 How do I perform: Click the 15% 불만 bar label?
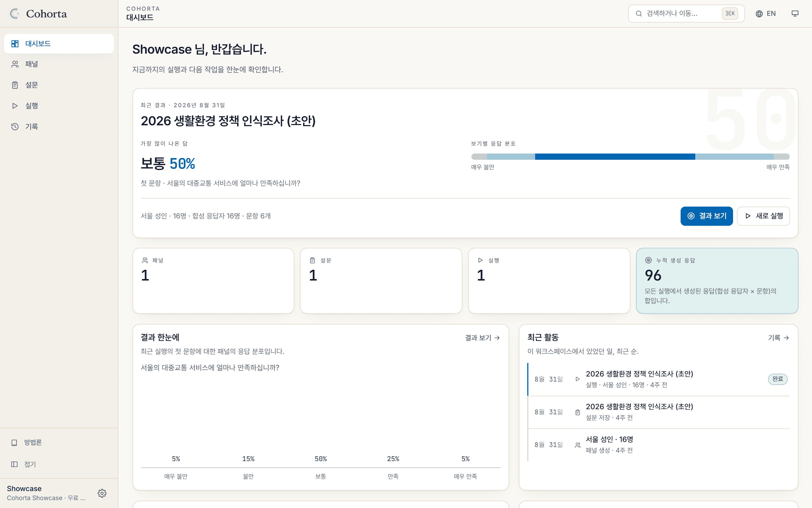[248, 459]
